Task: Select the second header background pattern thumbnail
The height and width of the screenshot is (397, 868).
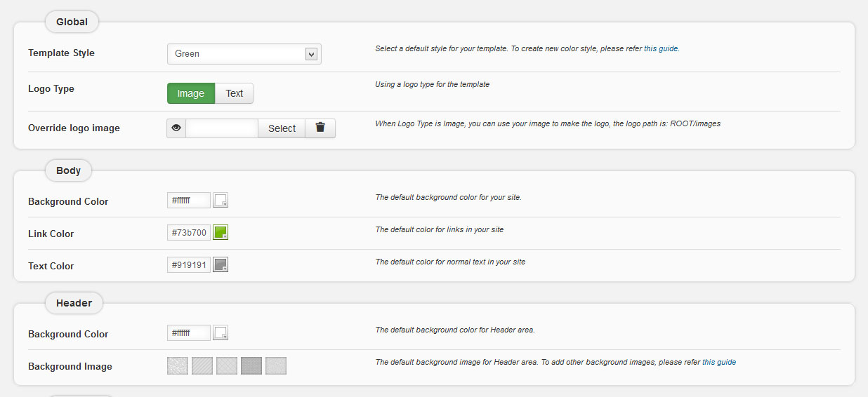Action: click(x=202, y=366)
